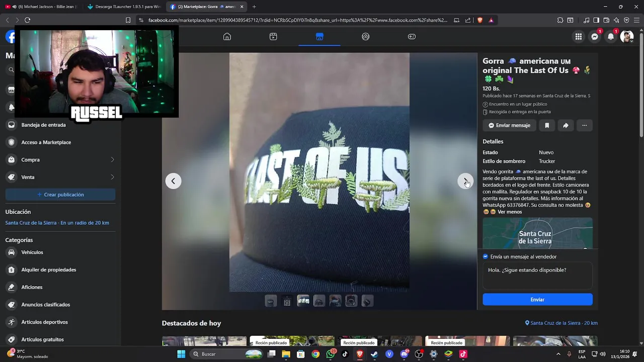Image resolution: width=644 pixels, height=362 pixels.
Task: Expand the Compra section chevron
Action: (112, 160)
